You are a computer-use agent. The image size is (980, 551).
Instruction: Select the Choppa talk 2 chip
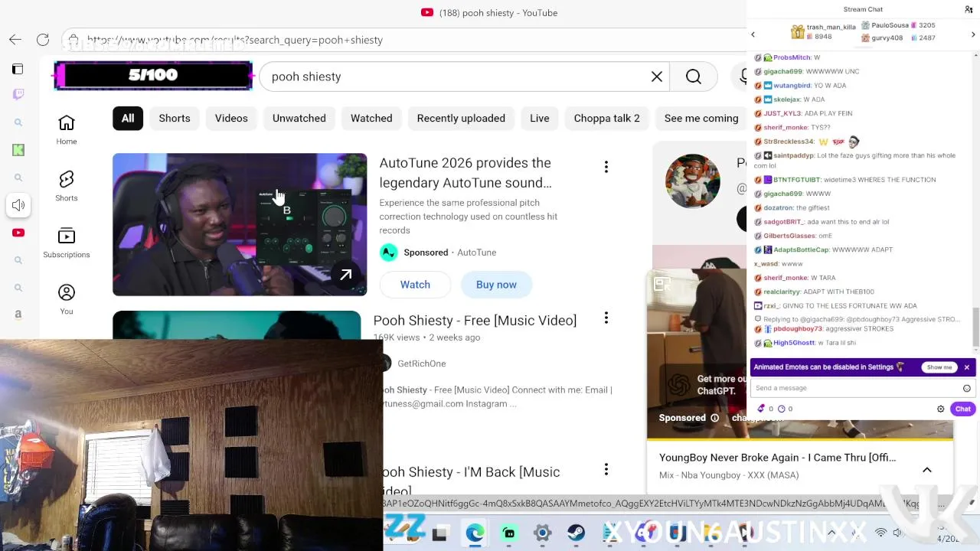click(606, 118)
